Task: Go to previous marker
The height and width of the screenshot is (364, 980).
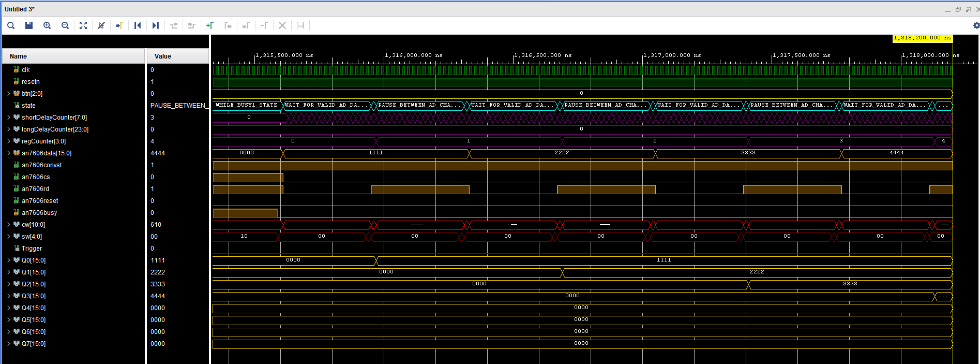Action: [228, 25]
